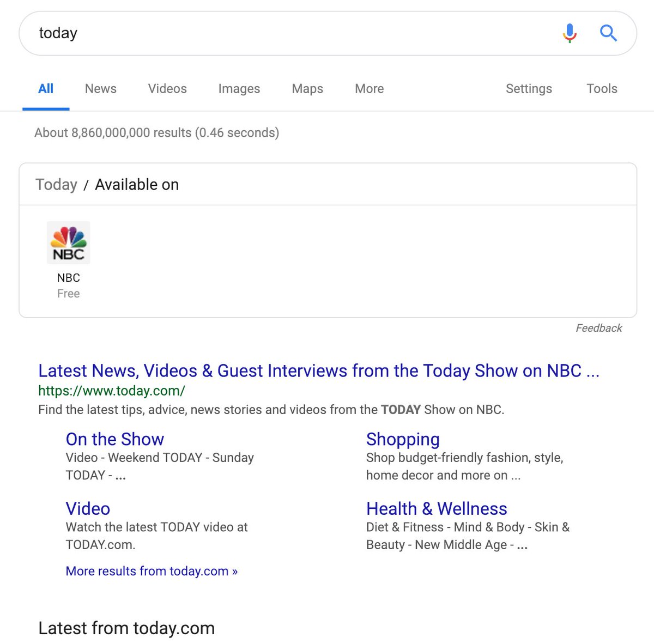
Task: Click the 'Latest from today.com' heading
Action: pos(126,628)
